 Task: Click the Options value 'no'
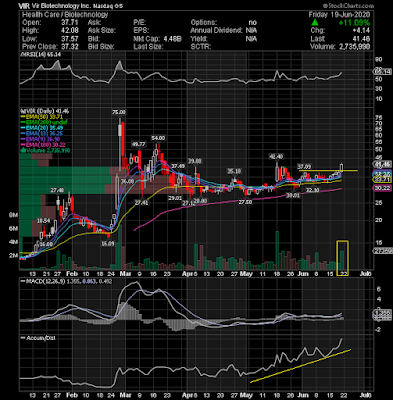click(x=253, y=23)
